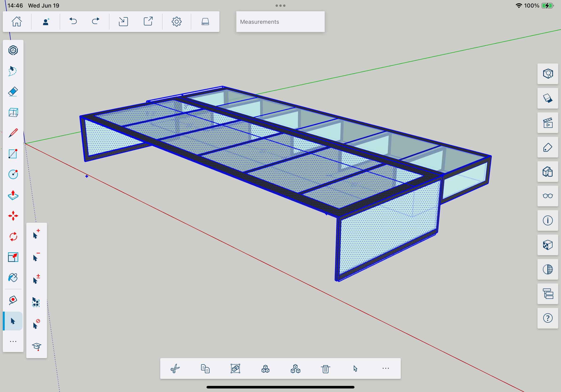
Task: Open the Entity Info panel
Action: [548, 220]
